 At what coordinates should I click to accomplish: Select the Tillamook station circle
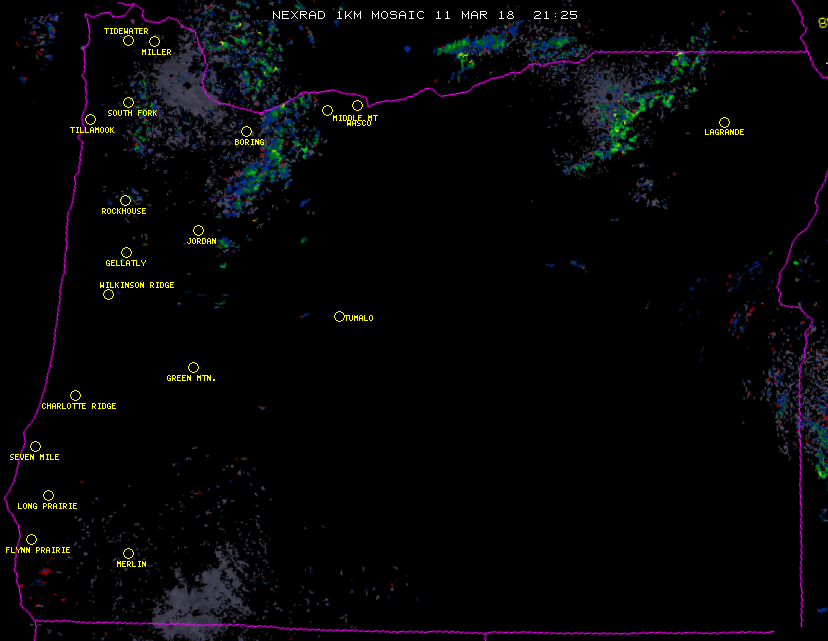pyautogui.click(x=90, y=120)
